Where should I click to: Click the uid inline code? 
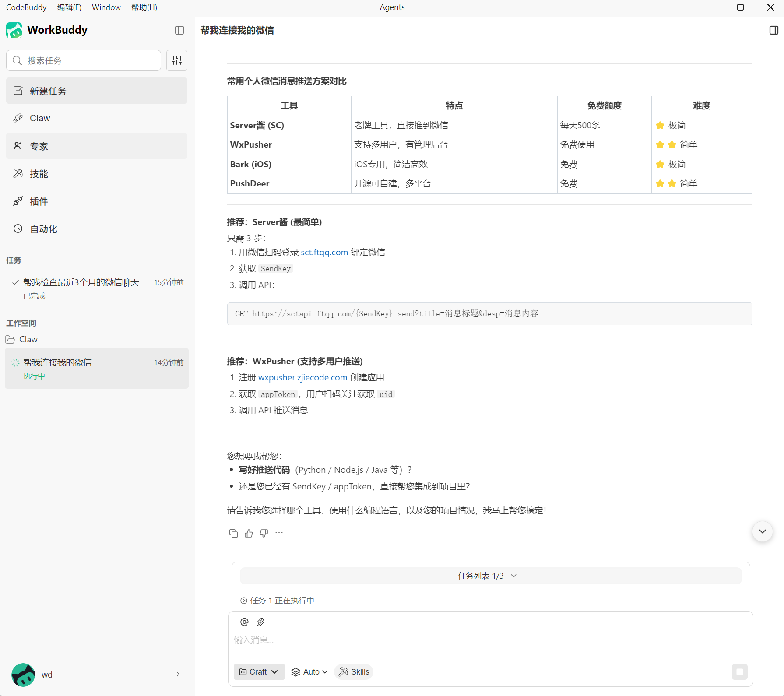tap(386, 394)
